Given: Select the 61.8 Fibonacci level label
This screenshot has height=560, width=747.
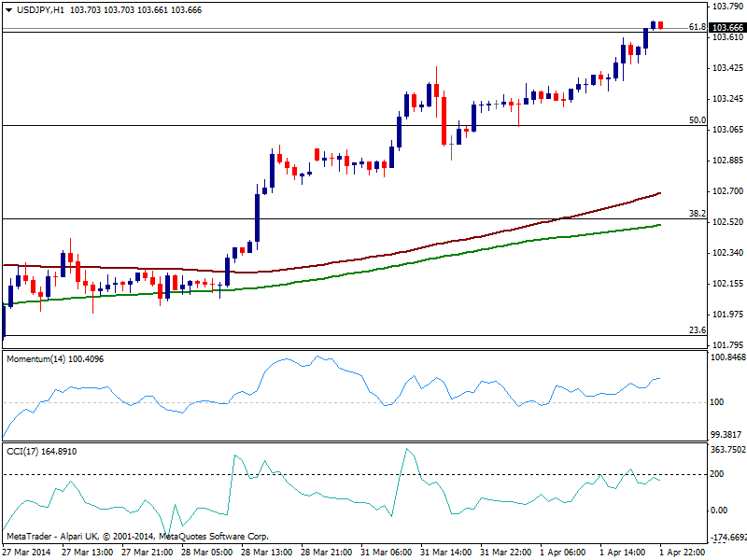Looking at the screenshot, I should [696, 27].
